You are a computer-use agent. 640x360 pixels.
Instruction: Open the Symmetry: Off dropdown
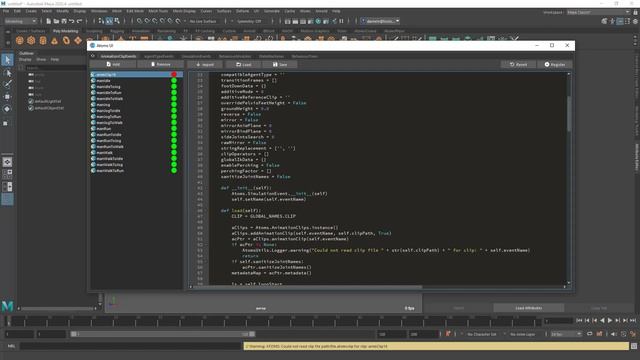(x=249, y=21)
